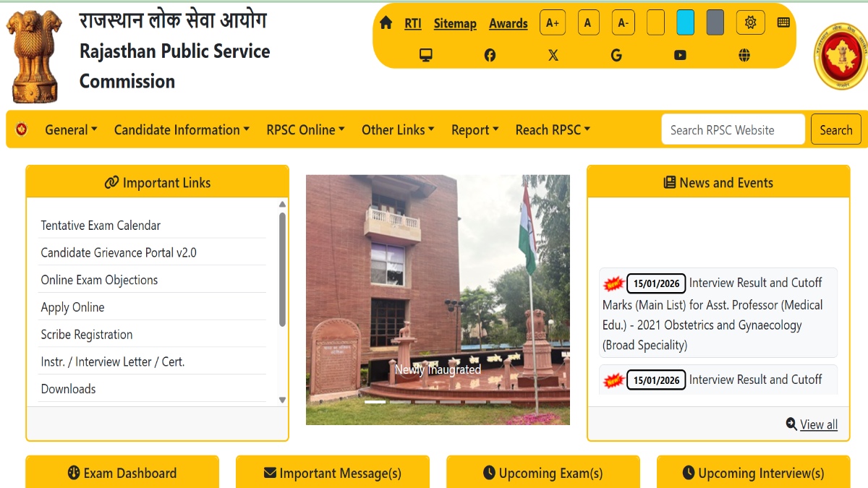This screenshot has width=868, height=488.
Task: Decrease font size with A- button
Action: 623,22
